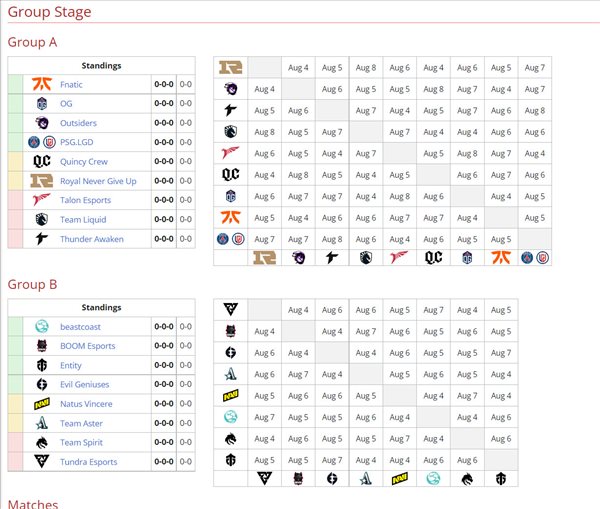This screenshot has height=509, width=600.
Task: Click the Group A heading
Action: 32,42
